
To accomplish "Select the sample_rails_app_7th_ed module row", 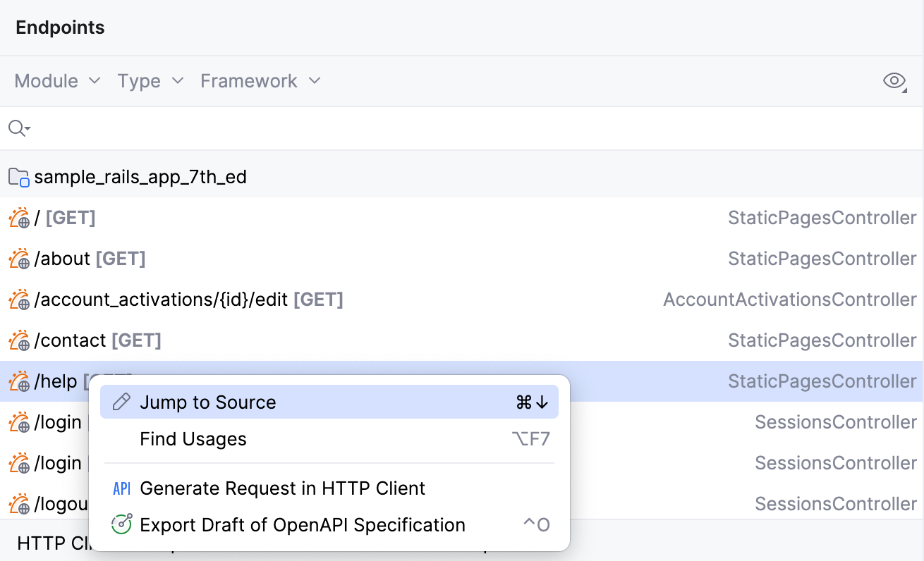I will click(140, 176).
